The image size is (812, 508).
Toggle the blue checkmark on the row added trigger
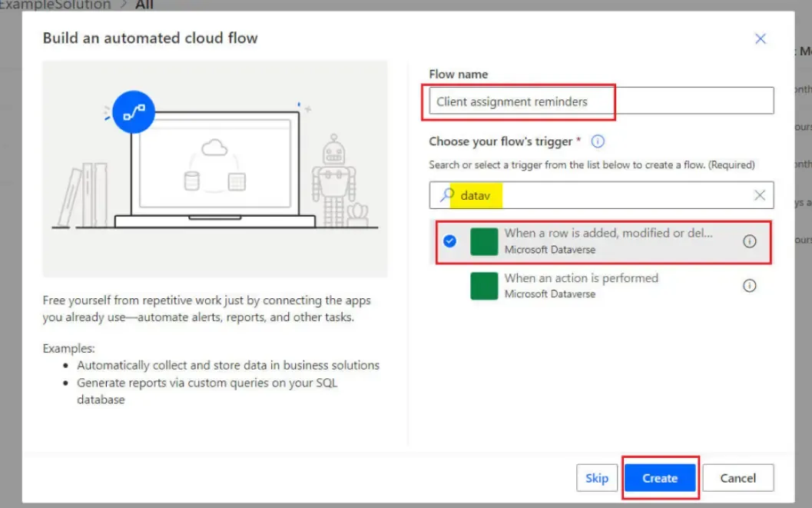(x=450, y=241)
